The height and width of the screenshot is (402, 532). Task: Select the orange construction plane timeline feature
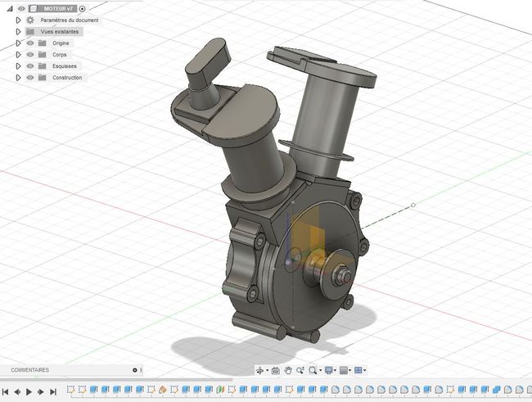[163, 390]
